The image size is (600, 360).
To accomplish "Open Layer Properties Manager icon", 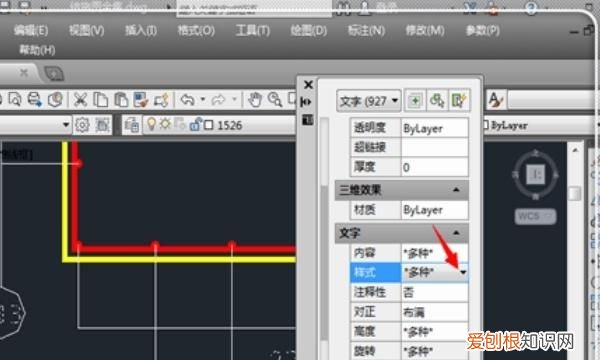I will 132,125.
